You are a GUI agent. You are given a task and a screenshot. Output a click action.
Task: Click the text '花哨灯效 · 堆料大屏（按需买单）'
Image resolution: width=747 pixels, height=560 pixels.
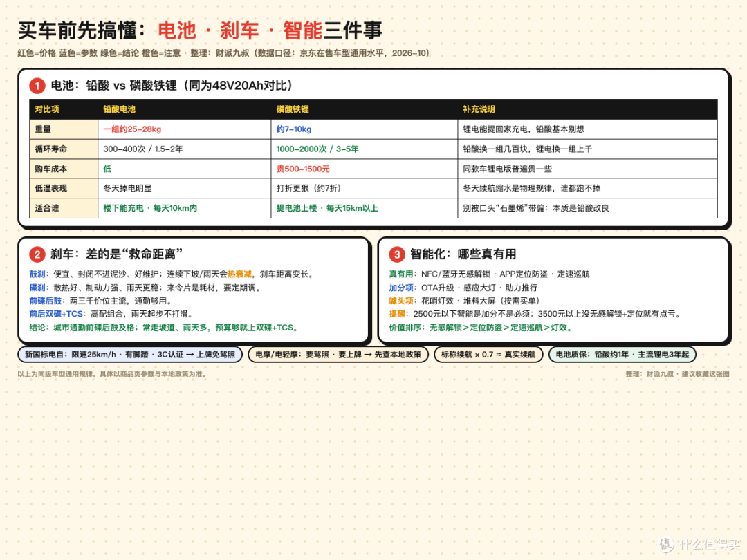[480, 301]
